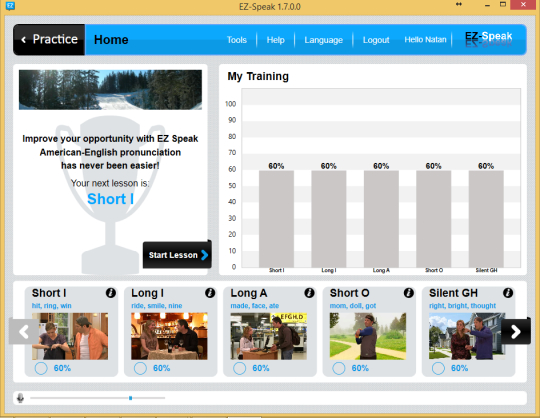Go back to Practice
The image size is (540, 418).
pyautogui.click(x=49, y=40)
